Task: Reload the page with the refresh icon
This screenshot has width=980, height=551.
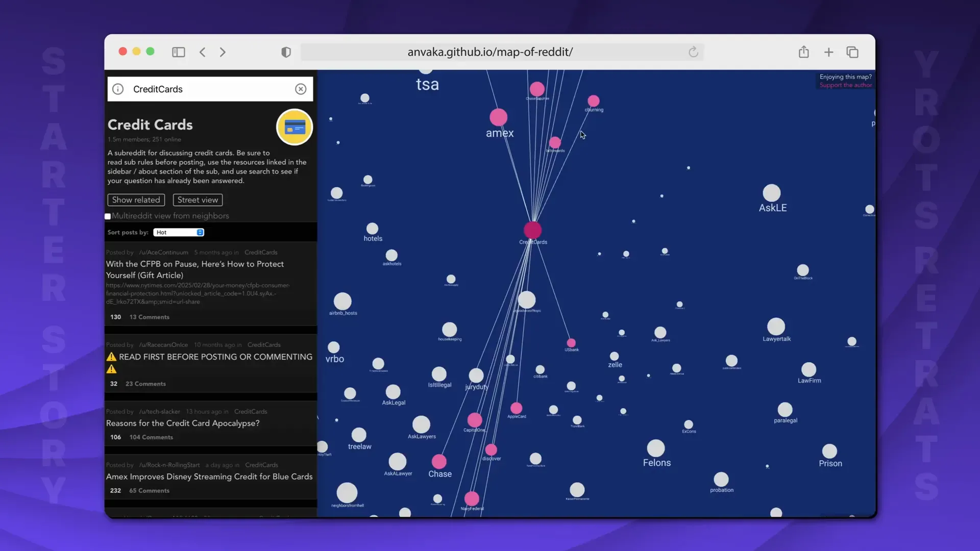Action: click(x=693, y=52)
